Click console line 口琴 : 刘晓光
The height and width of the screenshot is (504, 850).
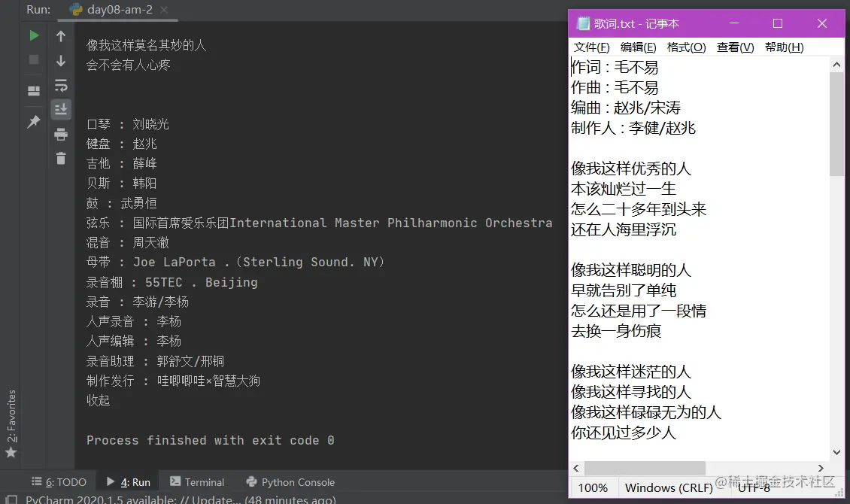coord(128,124)
